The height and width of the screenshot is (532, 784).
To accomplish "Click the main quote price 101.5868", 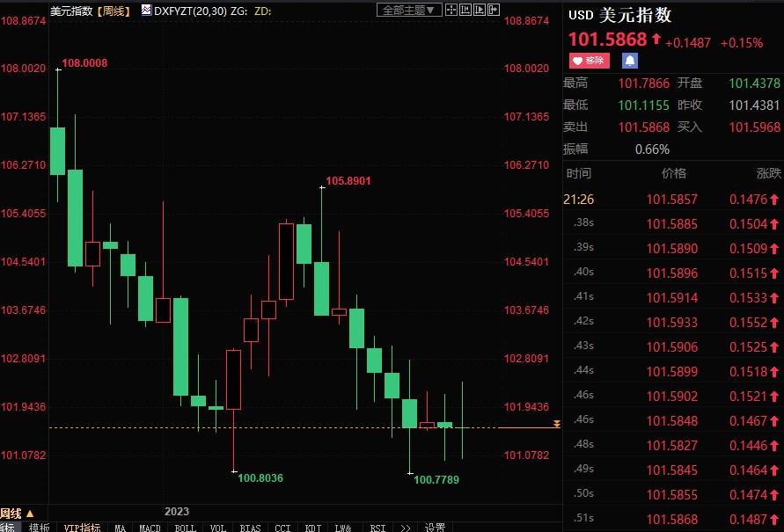I will pyautogui.click(x=607, y=40).
